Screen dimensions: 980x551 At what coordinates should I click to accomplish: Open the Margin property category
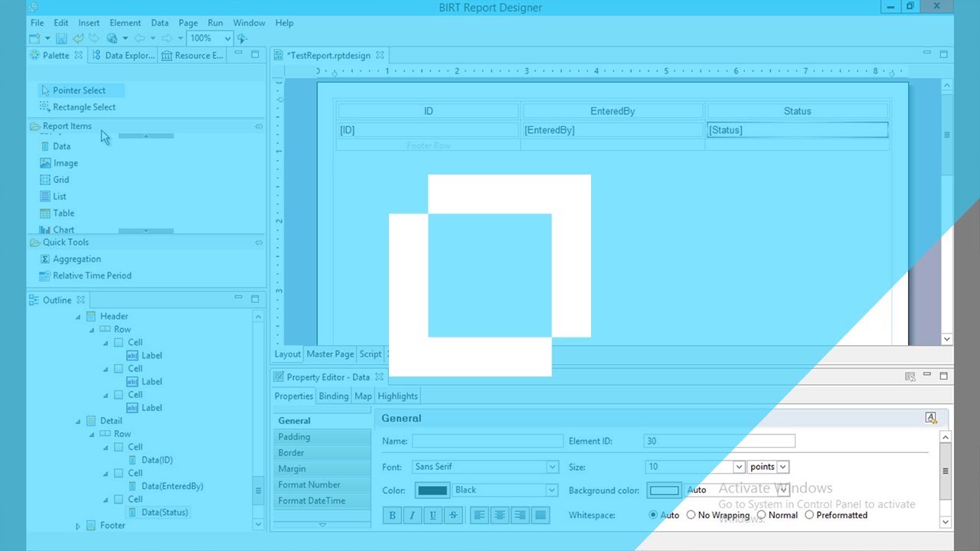(x=322, y=469)
